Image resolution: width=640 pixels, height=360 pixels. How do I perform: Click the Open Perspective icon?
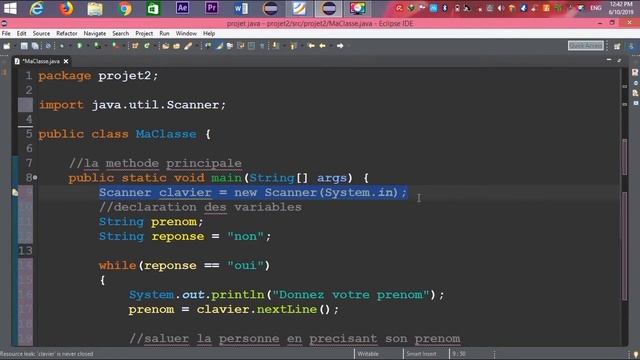tap(617, 46)
